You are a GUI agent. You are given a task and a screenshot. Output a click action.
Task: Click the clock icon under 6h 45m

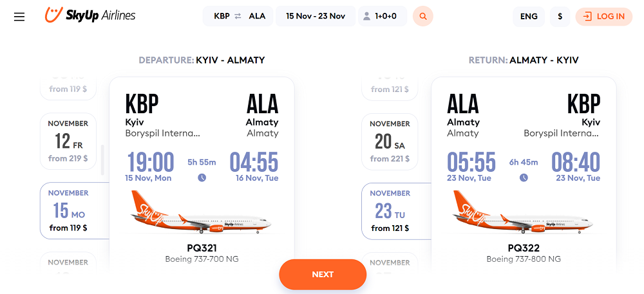pos(524,178)
